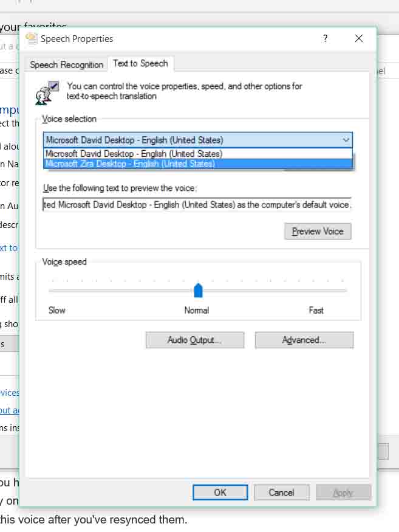Click the text-to-speech illustration icon
Viewport: 399px width, 532px height.
click(47, 92)
